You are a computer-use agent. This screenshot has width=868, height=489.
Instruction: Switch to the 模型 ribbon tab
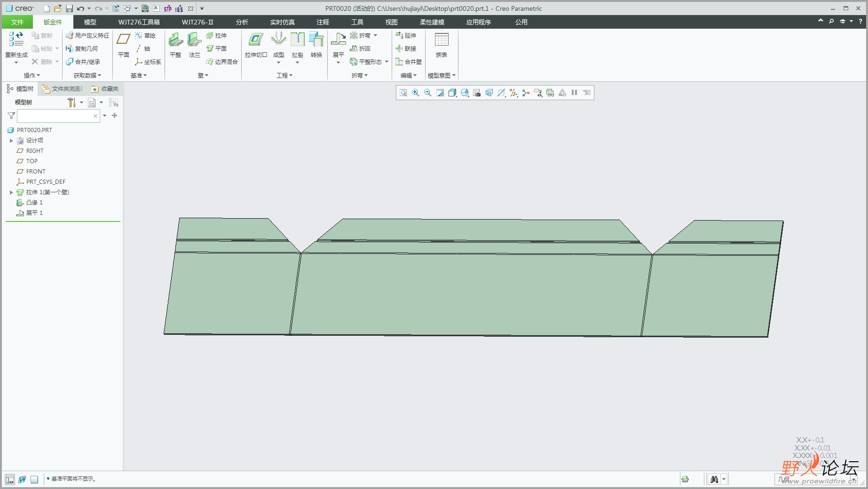click(x=90, y=22)
